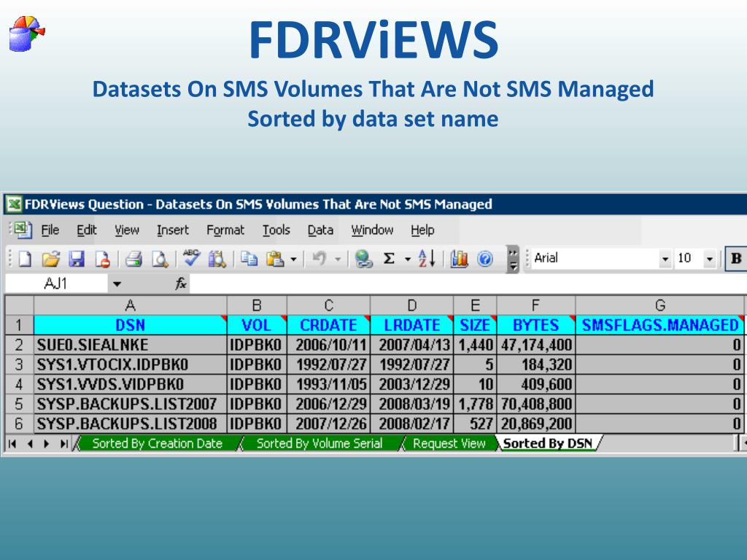
Task: Open the Format menu
Action: 225,230
